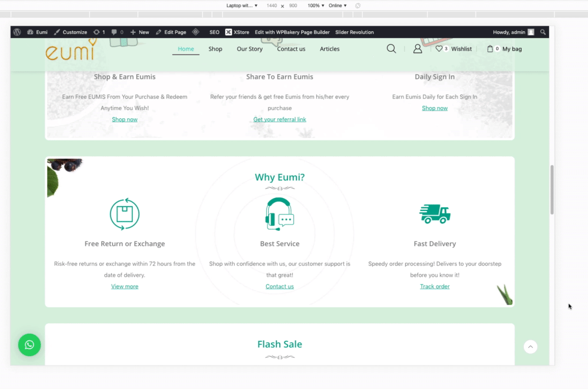Open the My bag cart icon
The image size is (588, 389).
(x=490, y=49)
